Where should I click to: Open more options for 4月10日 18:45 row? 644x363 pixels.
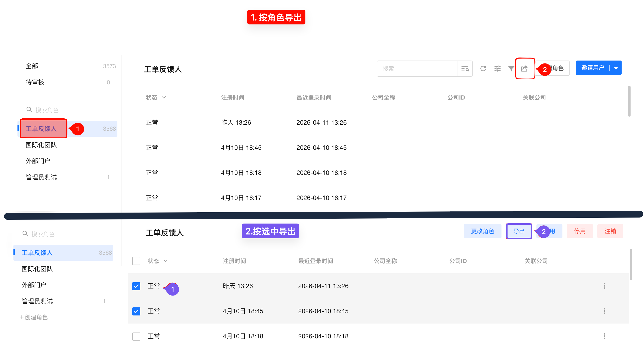[604, 311]
